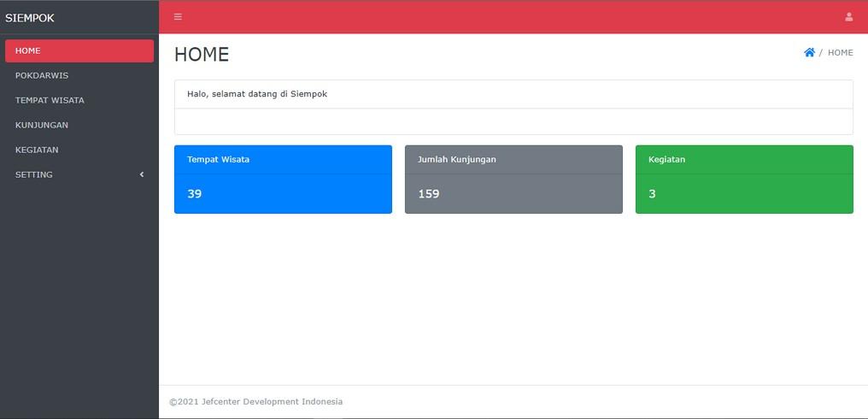
Task: Click the welcome message Halo, selamat datang
Action: [257, 94]
